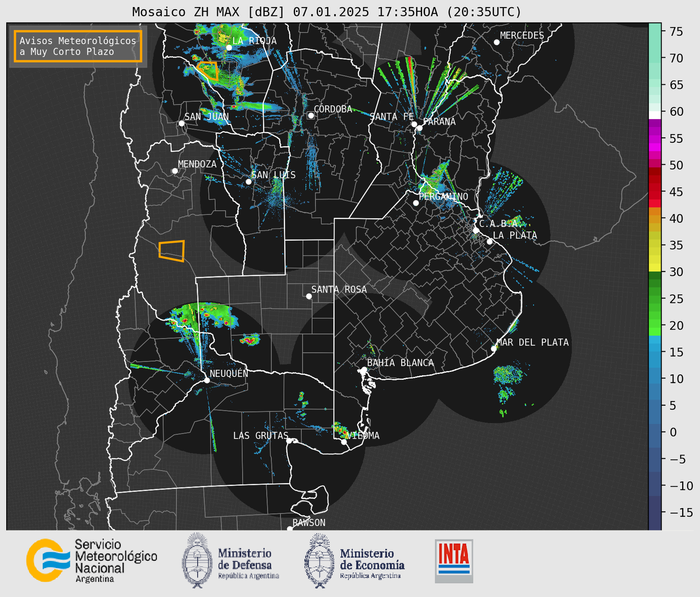Click the PARANÁ city marker
Viewport: 700px width, 597px height.
pos(420,128)
